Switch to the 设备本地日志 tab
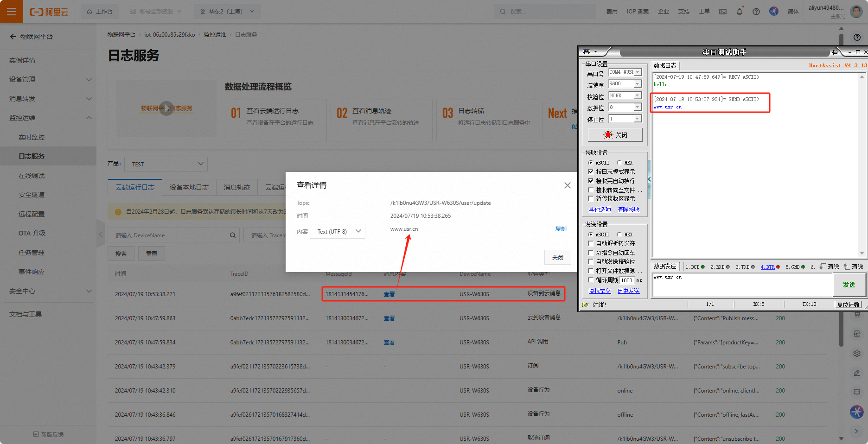The height and width of the screenshot is (444, 868). (189, 187)
